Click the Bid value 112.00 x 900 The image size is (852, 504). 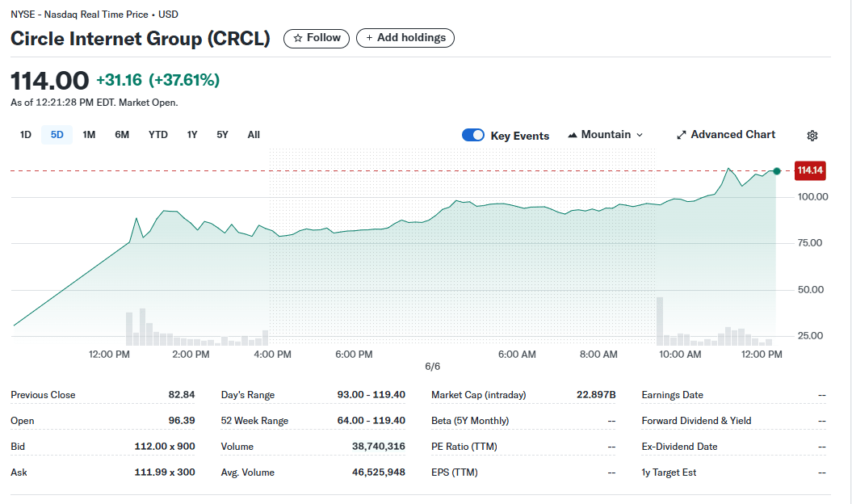click(165, 447)
